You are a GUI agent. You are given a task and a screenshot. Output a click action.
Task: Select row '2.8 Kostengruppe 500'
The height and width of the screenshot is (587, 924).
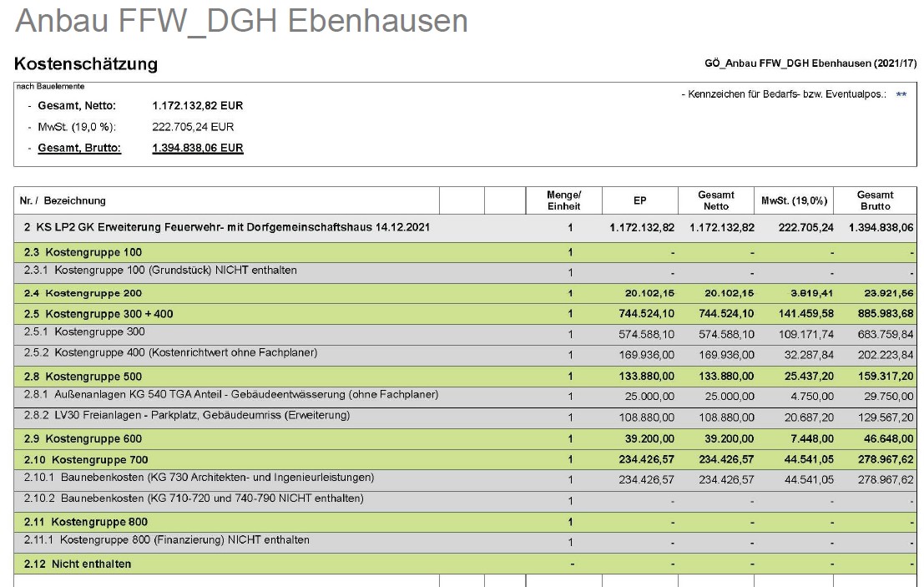(465, 376)
